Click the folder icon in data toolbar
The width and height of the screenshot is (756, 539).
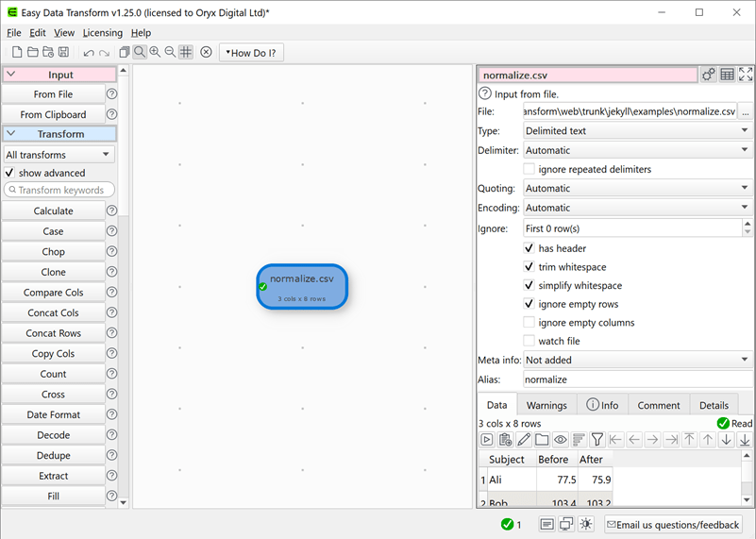542,440
